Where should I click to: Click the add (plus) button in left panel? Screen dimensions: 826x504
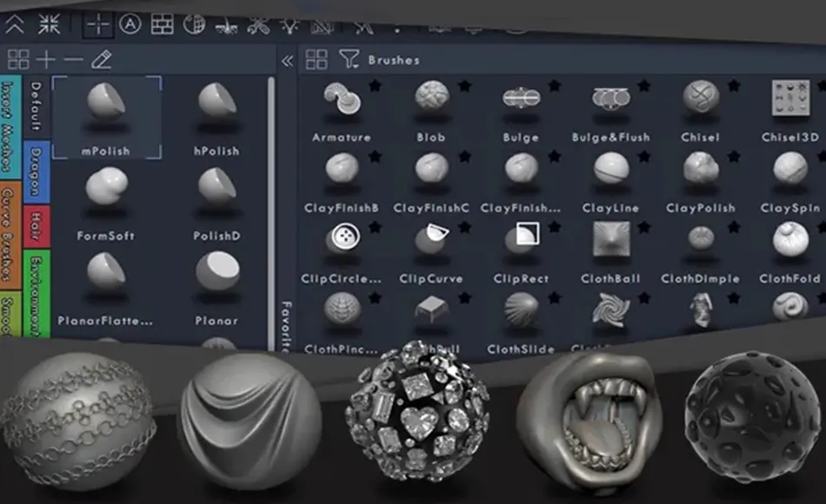46,59
